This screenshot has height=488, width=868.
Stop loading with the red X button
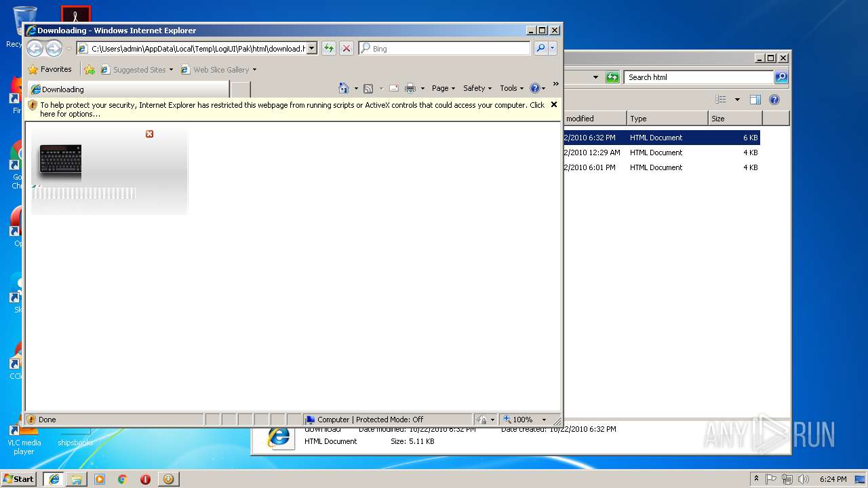point(347,48)
